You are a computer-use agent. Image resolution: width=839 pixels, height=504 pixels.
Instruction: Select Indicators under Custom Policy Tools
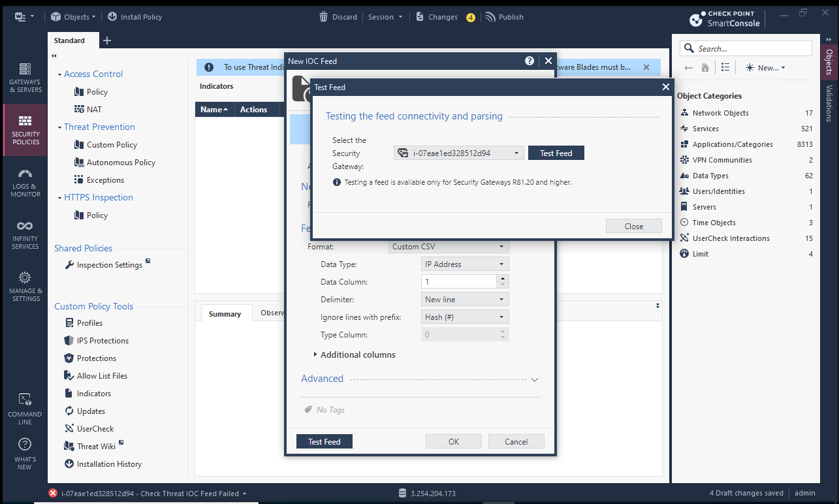point(93,394)
